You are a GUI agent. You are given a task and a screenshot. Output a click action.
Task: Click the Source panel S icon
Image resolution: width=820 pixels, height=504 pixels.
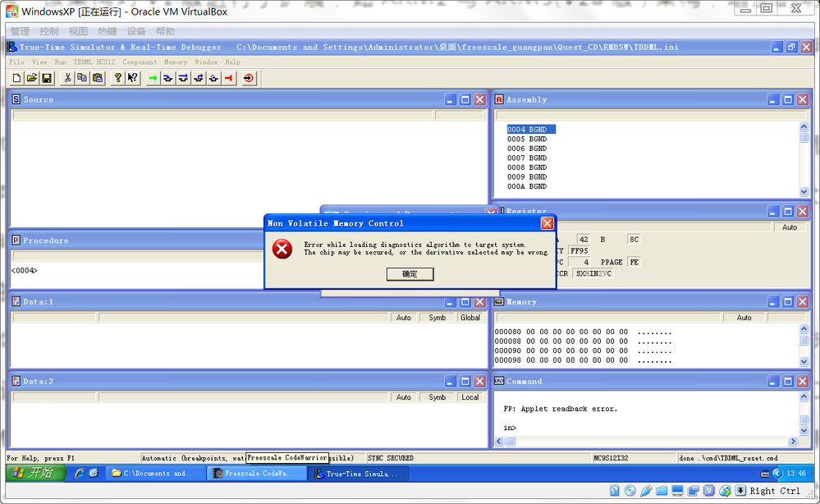tap(16, 99)
